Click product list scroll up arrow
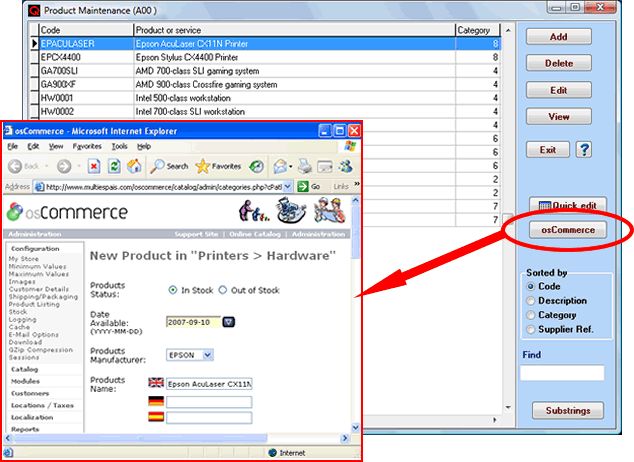Screen dimensions: 634x462 point(508,30)
